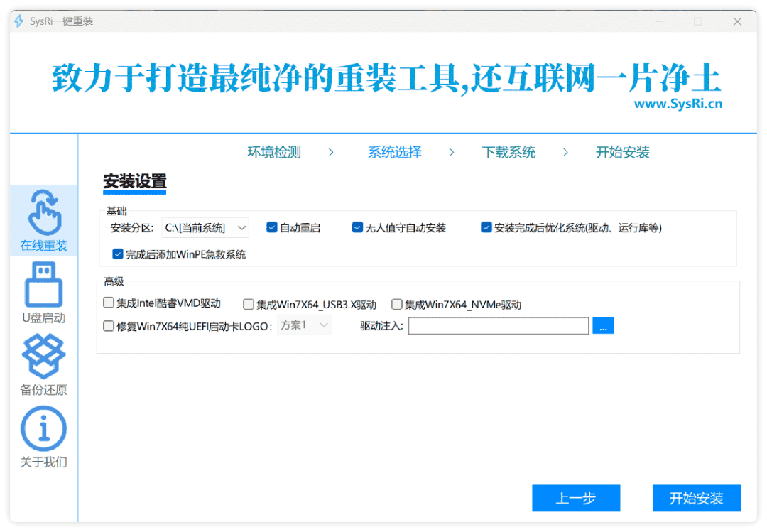The width and height of the screenshot is (767, 532).
Task: Enable 集成Intel酷睿VMD驱动
Action: pyautogui.click(x=108, y=303)
